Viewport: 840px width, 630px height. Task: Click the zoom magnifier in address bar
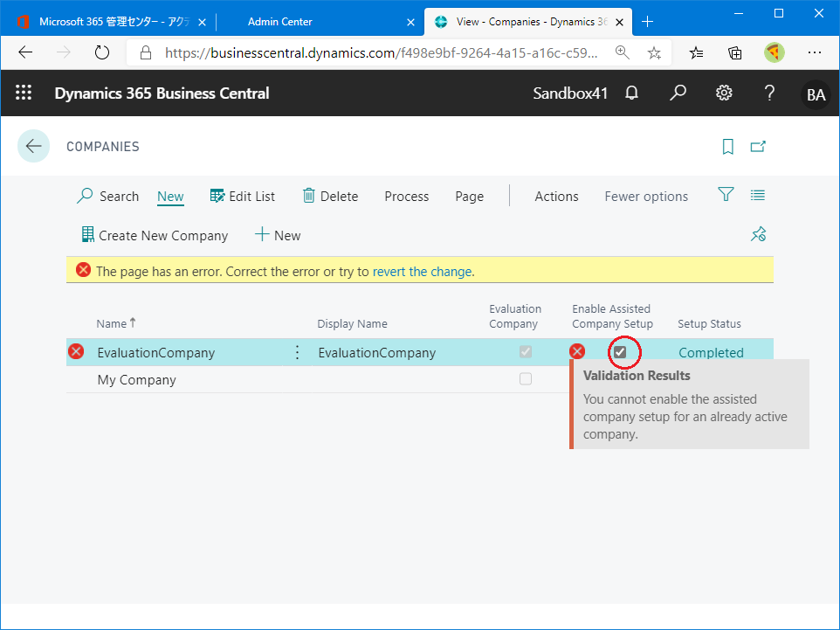(x=622, y=52)
